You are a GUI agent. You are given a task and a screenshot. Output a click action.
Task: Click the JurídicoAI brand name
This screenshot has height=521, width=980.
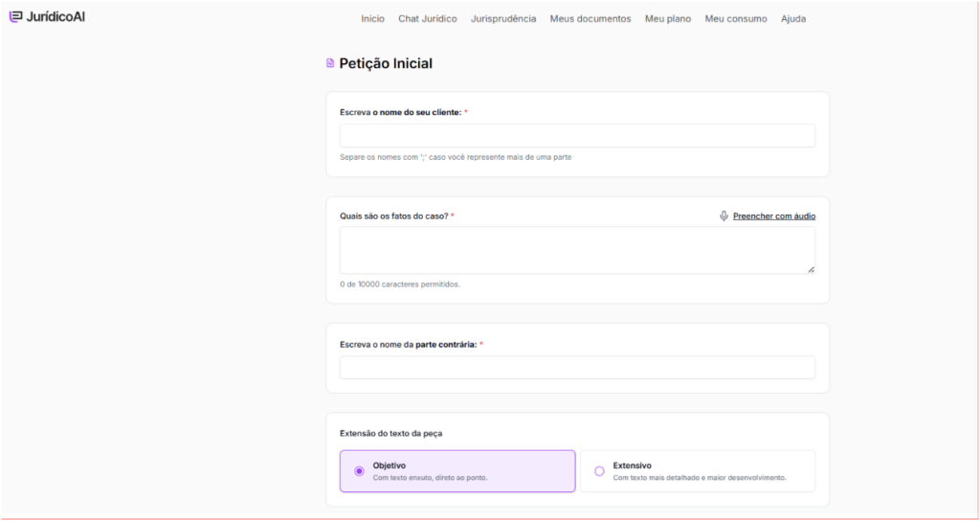click(x=56, y=17)
